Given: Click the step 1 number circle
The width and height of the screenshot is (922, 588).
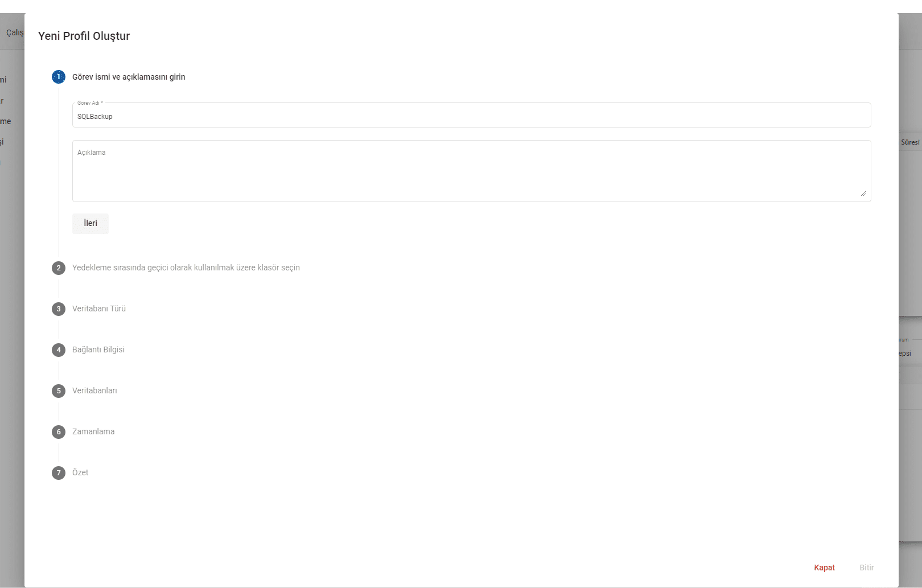Looking at the screenshot, I should (x=59, y=77).
